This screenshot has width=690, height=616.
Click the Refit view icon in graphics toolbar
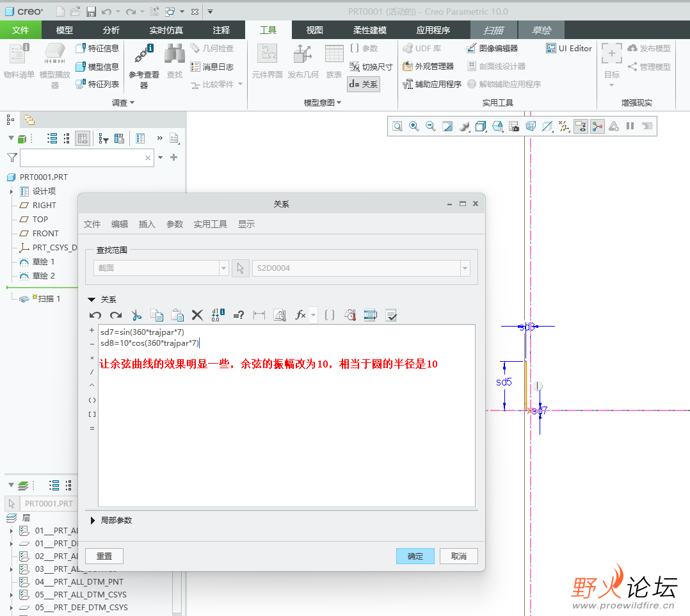(397, 126)
